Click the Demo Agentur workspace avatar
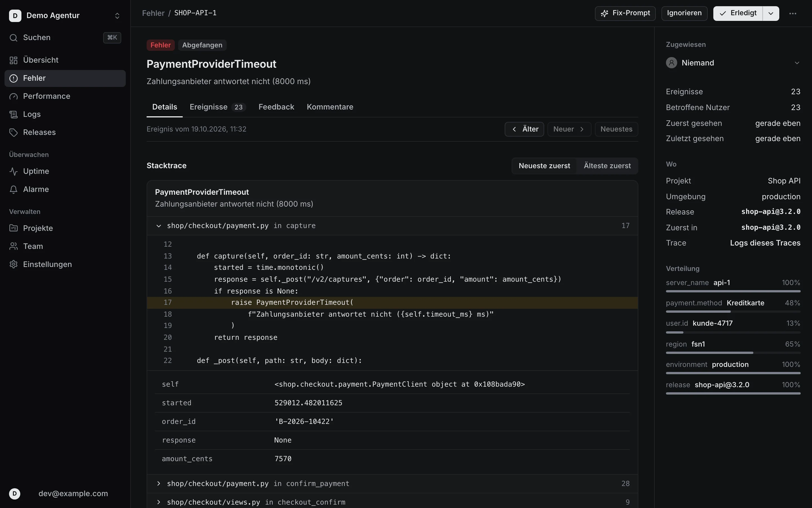The width and height of the screenshot is (812, 508). [x=15, y=16]
